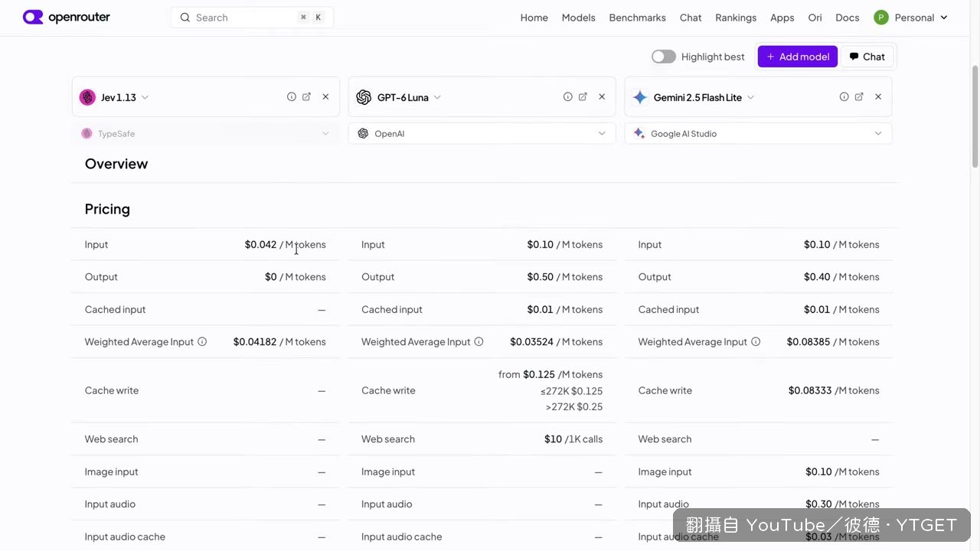Open the Apps navigation item
This screenshot has height=551, width=980.
click(782, 18)
